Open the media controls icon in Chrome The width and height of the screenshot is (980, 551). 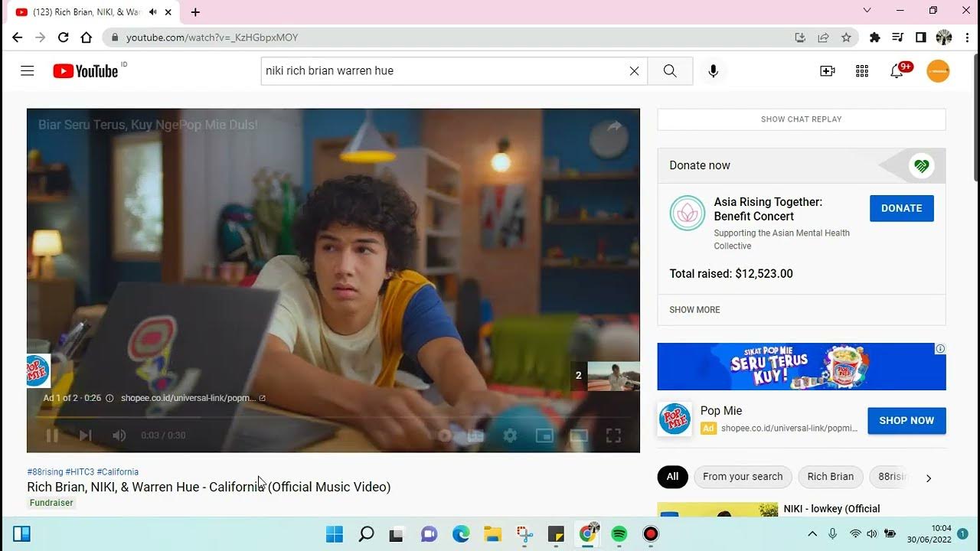[898, 37]
